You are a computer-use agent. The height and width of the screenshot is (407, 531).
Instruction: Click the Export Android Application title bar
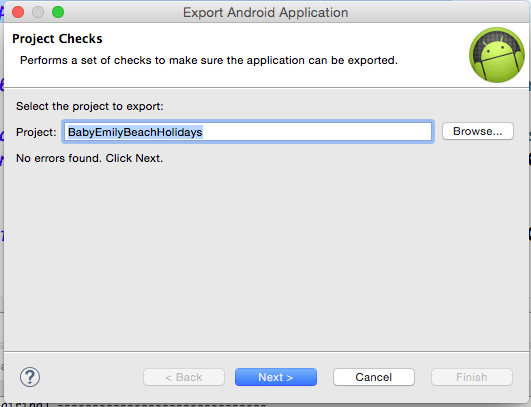pyautogui.click(x=266, y=13)
